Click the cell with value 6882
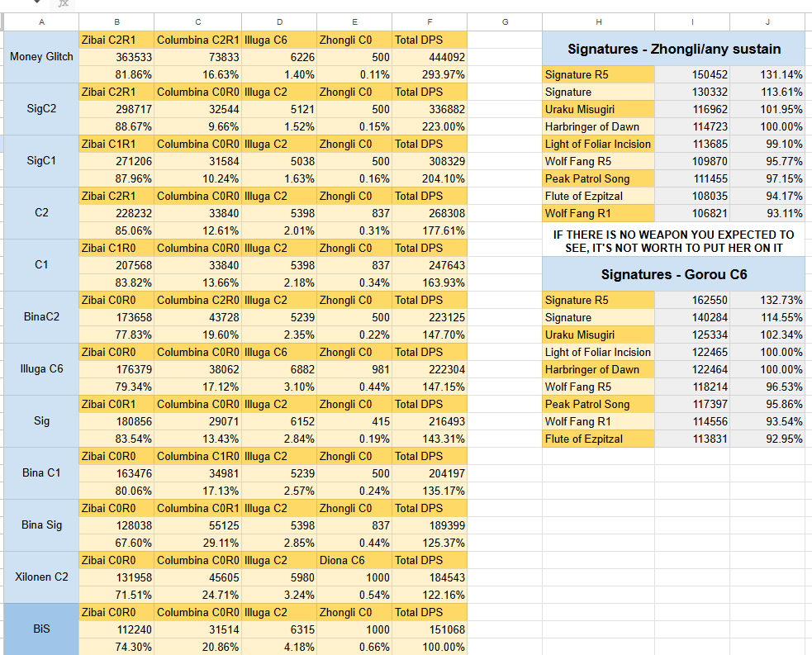The image size is (812, 655). 280,370
